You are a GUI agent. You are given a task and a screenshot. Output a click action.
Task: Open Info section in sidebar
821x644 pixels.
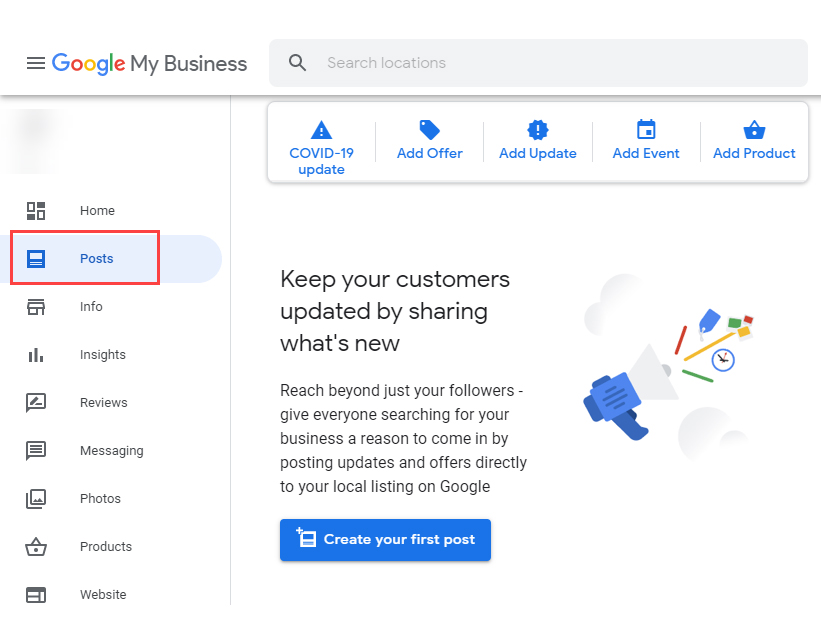click(x=91, y=307)
